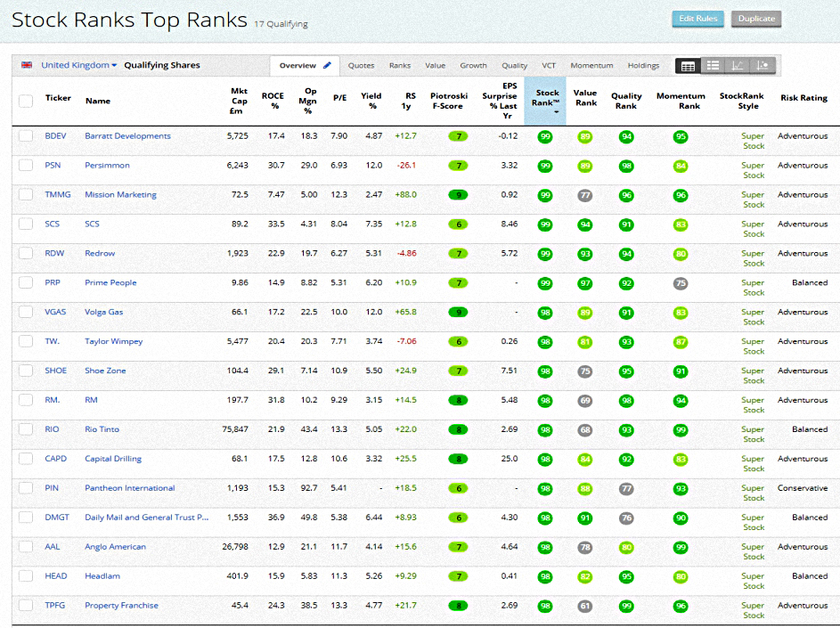Open the Holdings tab

(x=643, y=65)
